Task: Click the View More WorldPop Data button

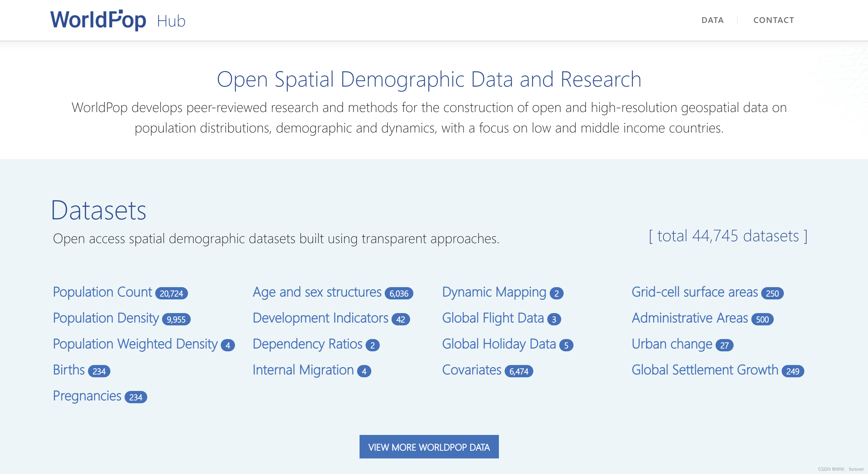Action: click(x=429, y=447)
